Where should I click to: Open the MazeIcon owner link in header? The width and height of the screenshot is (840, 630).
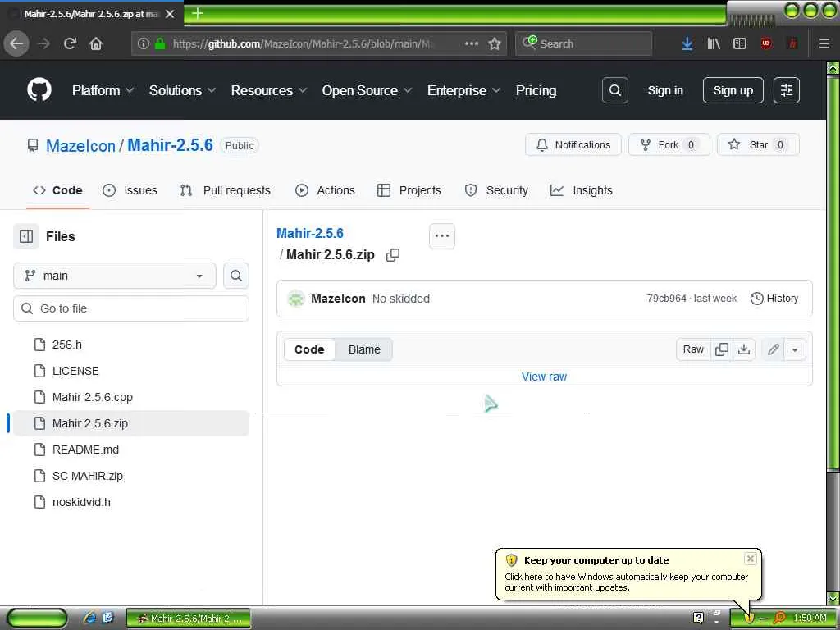coord(80,146)
